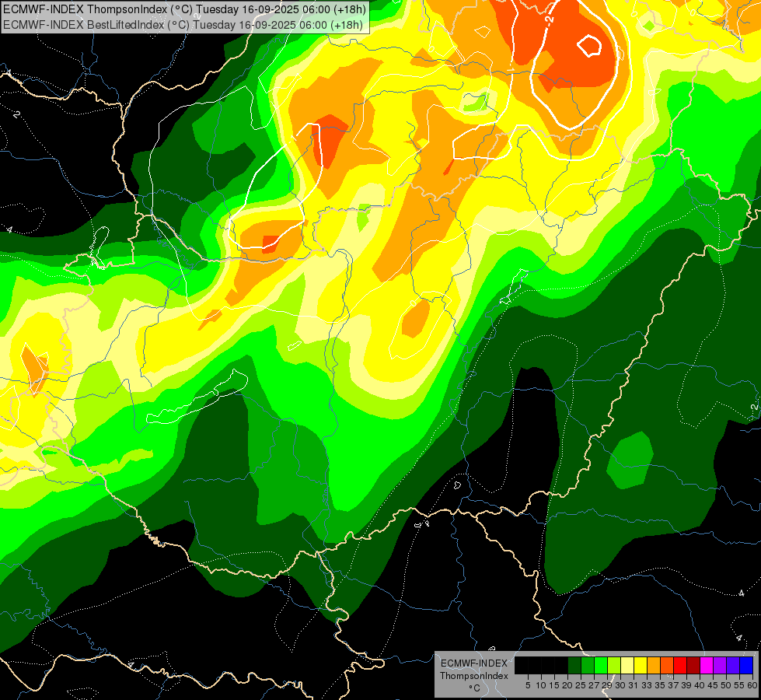This screenshot has height=700, width=761.
Task: Select the blue 55–60 legend swatch
Action: (746, 665)
